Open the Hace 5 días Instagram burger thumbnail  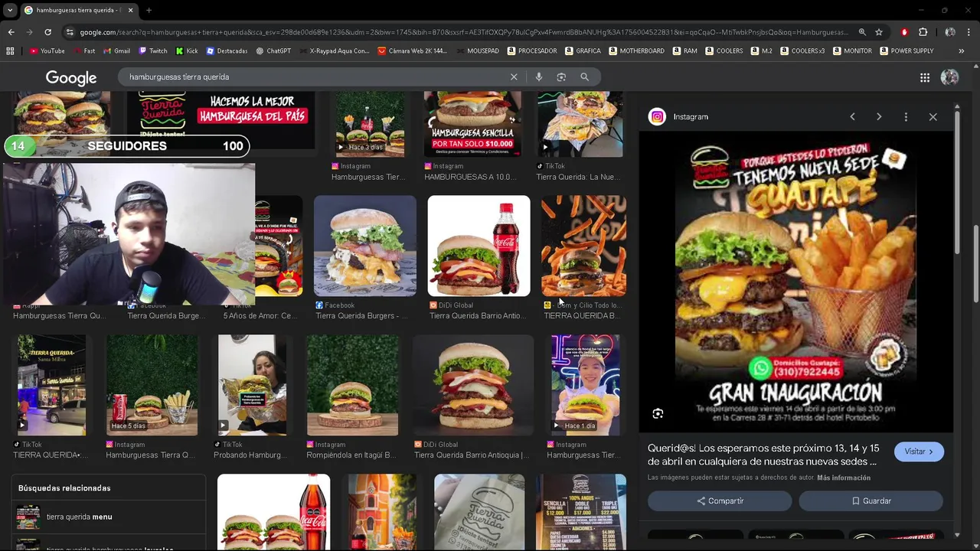tap(152, 385)
